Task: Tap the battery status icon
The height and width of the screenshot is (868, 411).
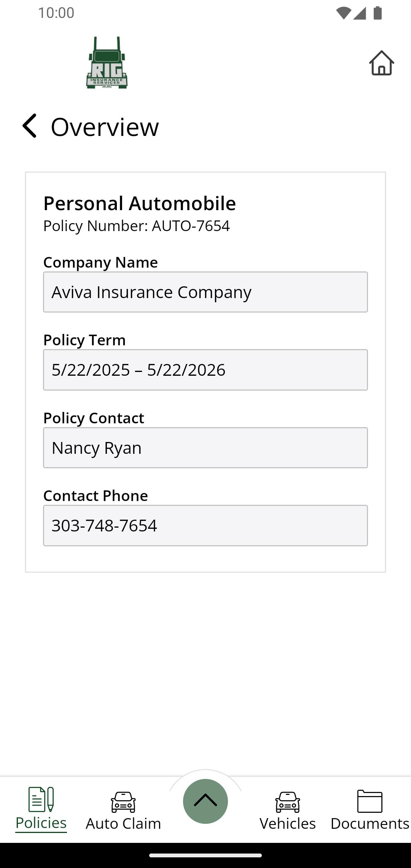Action: pyautogui.click(x=378, y=13)
